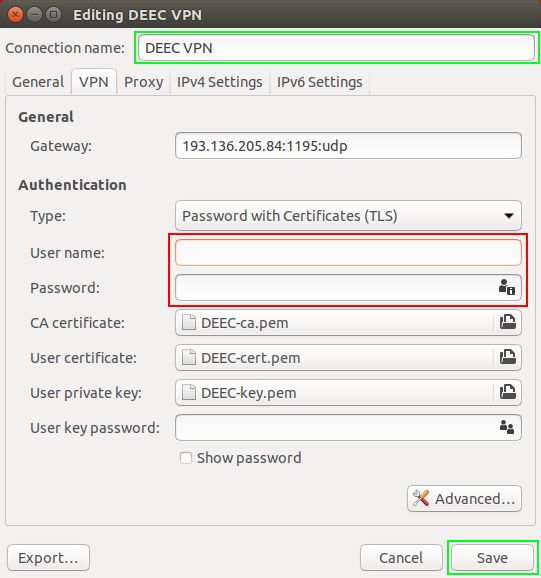
Task: Click the user key password storage icon
Action: tap(507, 427)
